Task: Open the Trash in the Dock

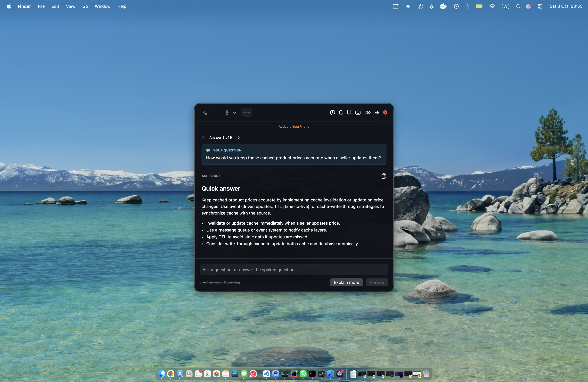Action: 426,374
